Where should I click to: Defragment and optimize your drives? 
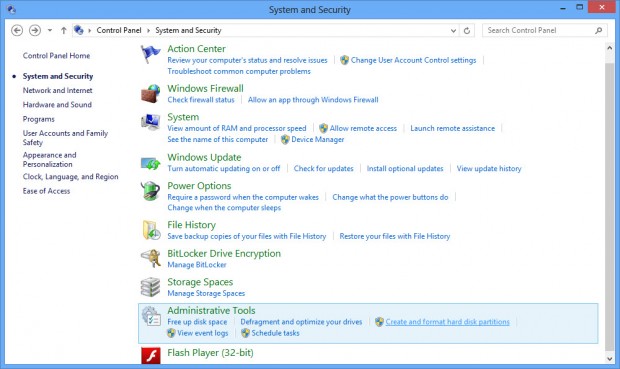(301, 322)
